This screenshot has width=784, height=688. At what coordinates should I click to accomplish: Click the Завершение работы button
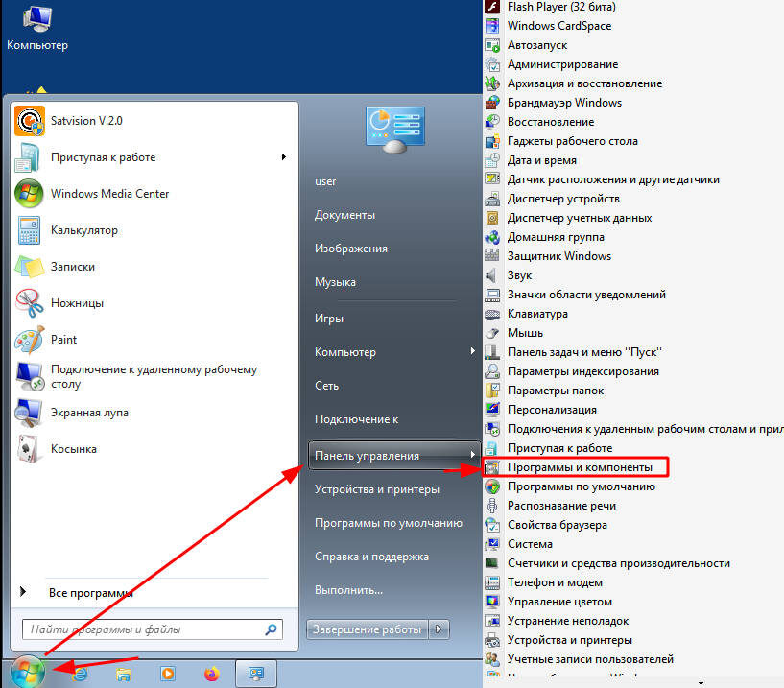tap(368, 629)
